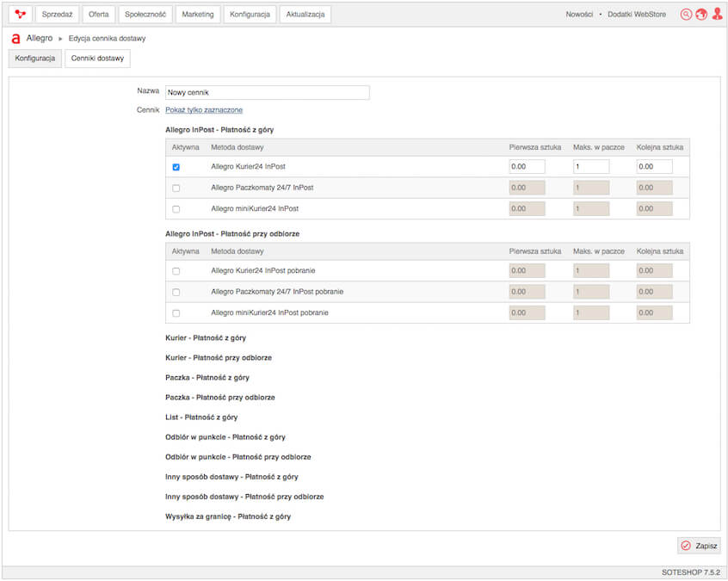The image size is (728, 581).
Task: Click the Allegro breadcrumb link
Action: (x=40, y=38)
